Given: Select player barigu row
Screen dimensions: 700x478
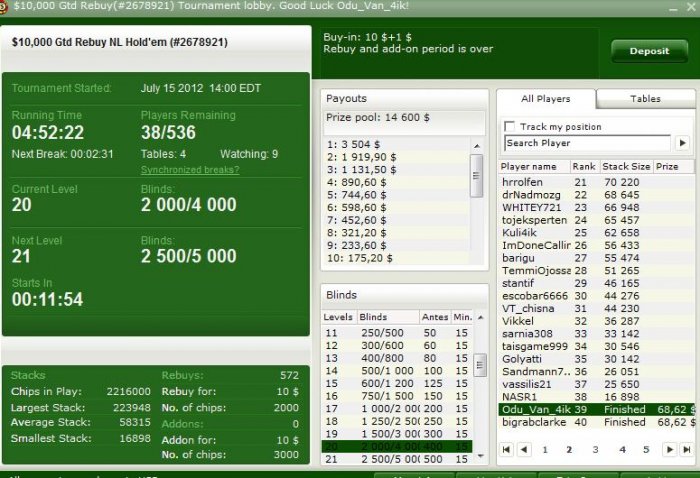Looking at the screenshot, I should (x=596, y=258).
